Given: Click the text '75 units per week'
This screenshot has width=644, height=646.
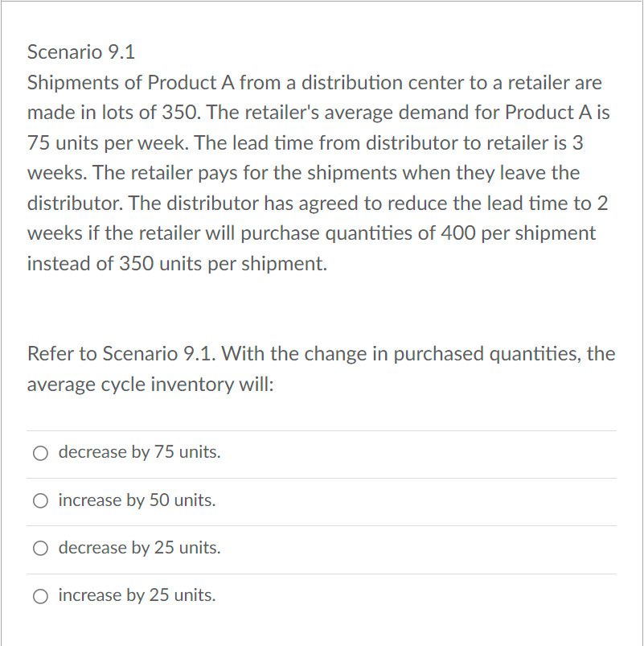Looking at the screenshot, I should (108, 143).
